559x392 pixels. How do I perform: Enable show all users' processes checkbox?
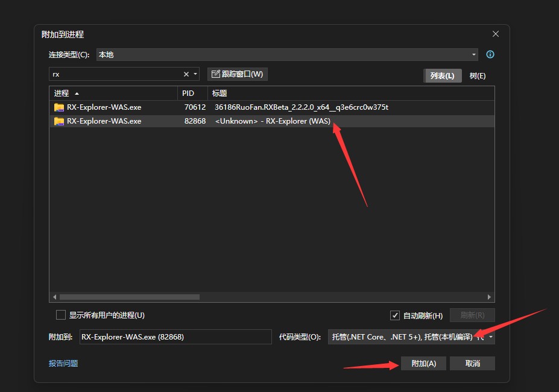[61, 315]
